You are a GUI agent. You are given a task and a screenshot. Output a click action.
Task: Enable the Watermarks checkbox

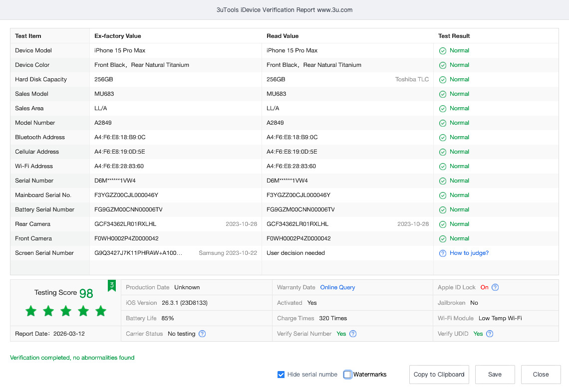(347, 375)
